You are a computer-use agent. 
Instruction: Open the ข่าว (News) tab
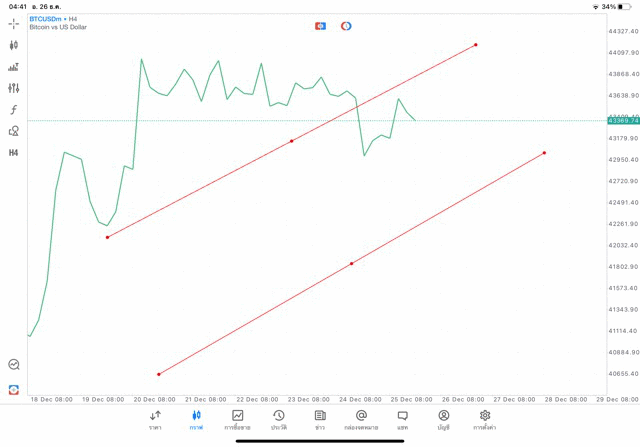[x=320, y=419]
